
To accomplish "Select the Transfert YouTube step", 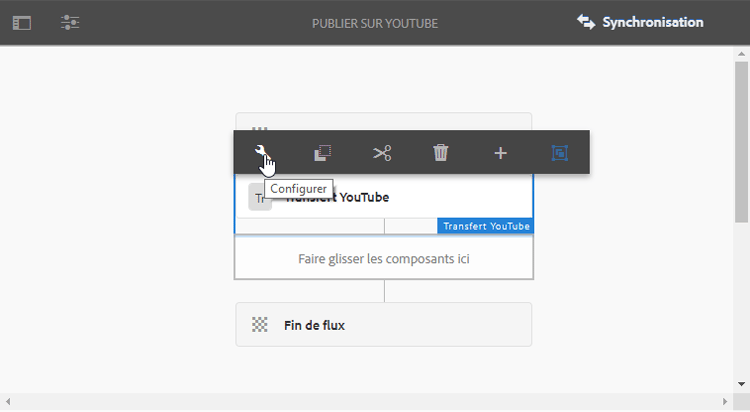I will [384, 197].
